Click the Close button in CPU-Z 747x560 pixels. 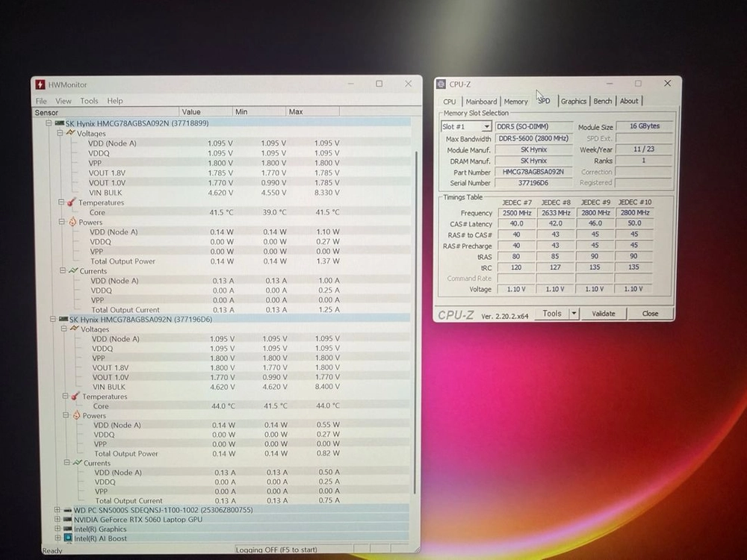point(650,314)
